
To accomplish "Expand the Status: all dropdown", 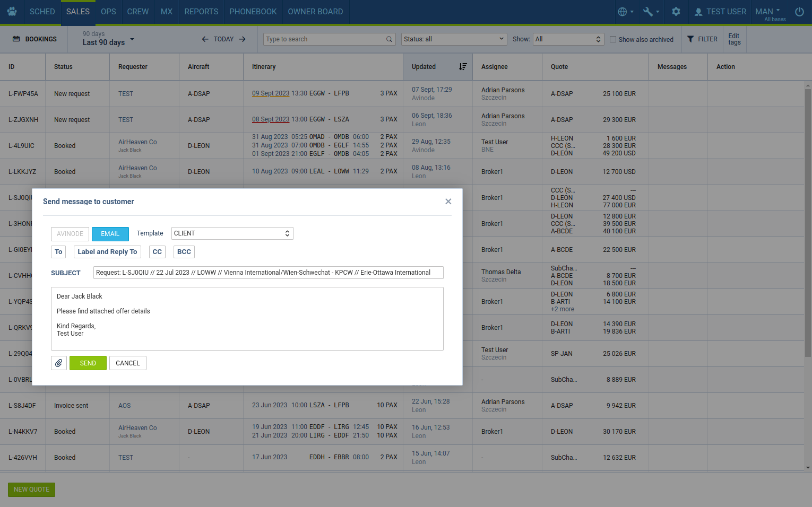I will [454, 39].
